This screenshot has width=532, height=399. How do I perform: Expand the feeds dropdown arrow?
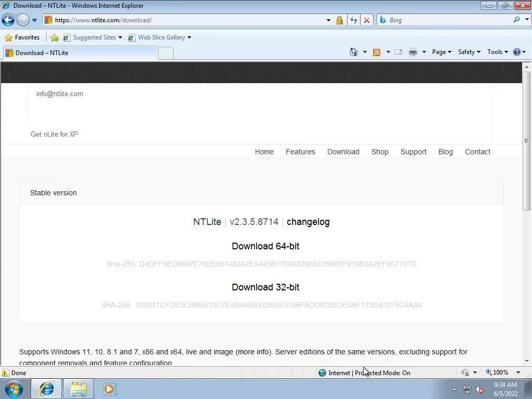tap(388, 52)
